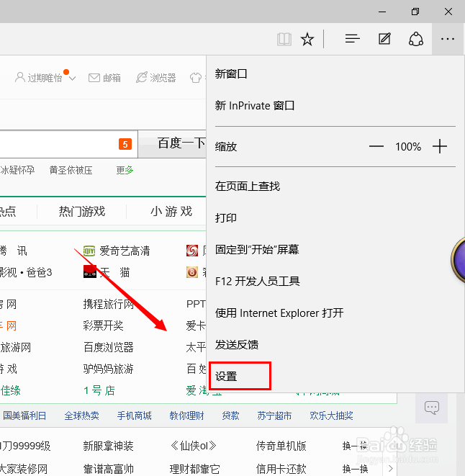Screen dimensions: 465x476
Task: Increase zoom with the plus button
Action: click(440, 147)
